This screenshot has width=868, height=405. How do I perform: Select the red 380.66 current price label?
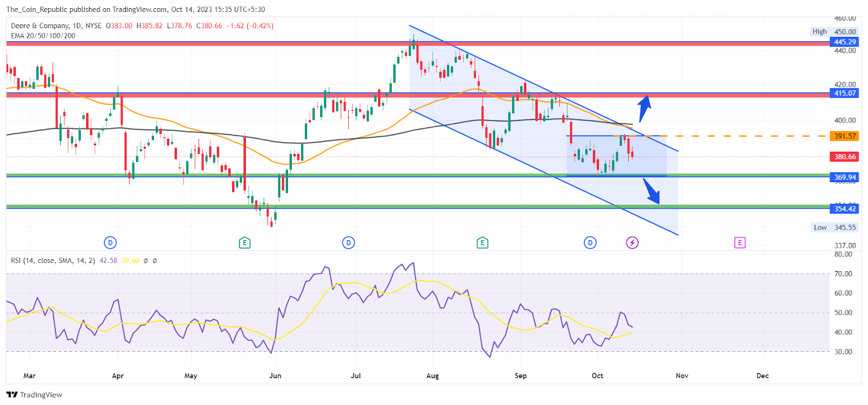pyautogui.click(x=845, y=157)
